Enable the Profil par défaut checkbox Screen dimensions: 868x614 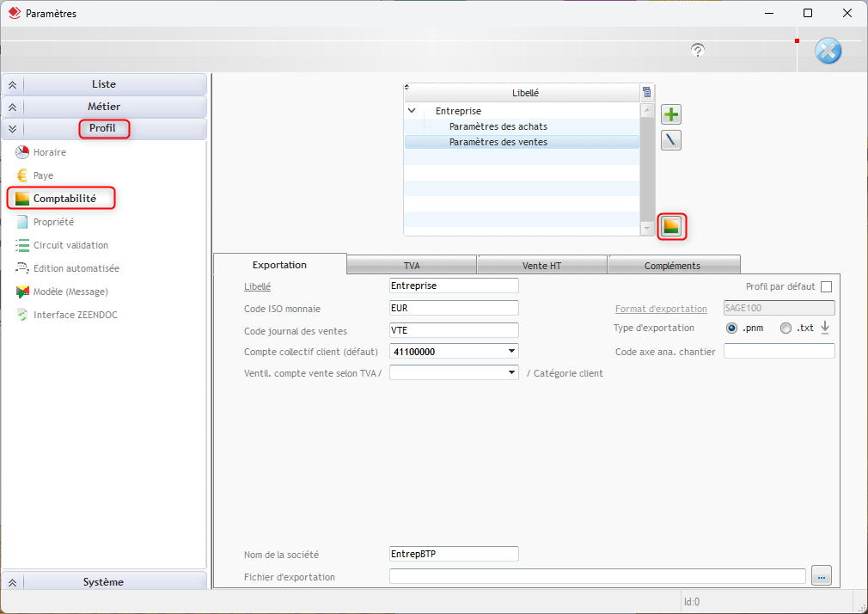pos(826,286)
